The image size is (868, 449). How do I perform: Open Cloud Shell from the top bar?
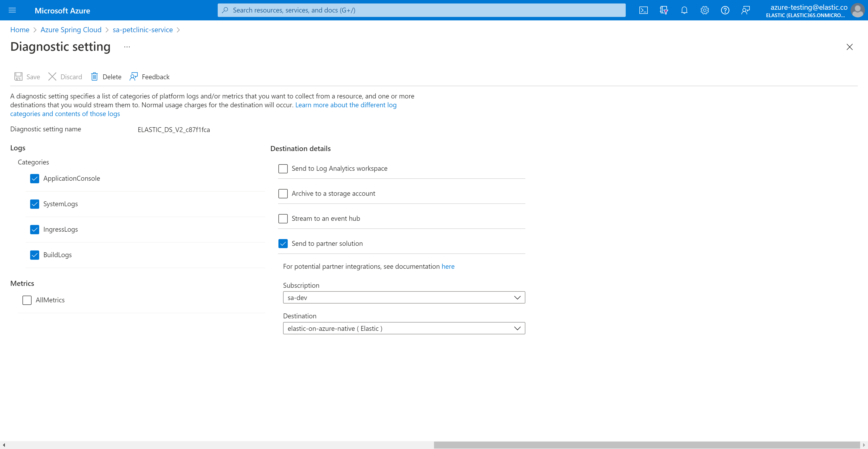pyautogui.click(x=643, y=10)
